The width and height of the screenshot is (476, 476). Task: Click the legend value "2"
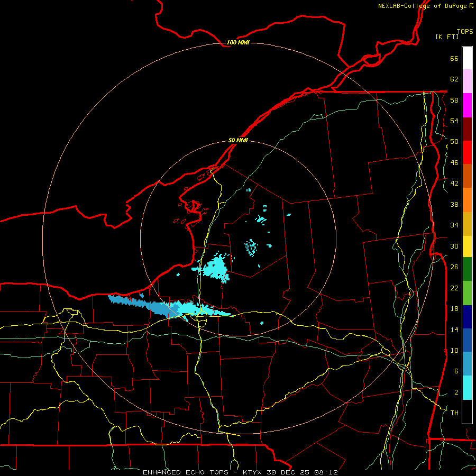[x=456, y=392]
